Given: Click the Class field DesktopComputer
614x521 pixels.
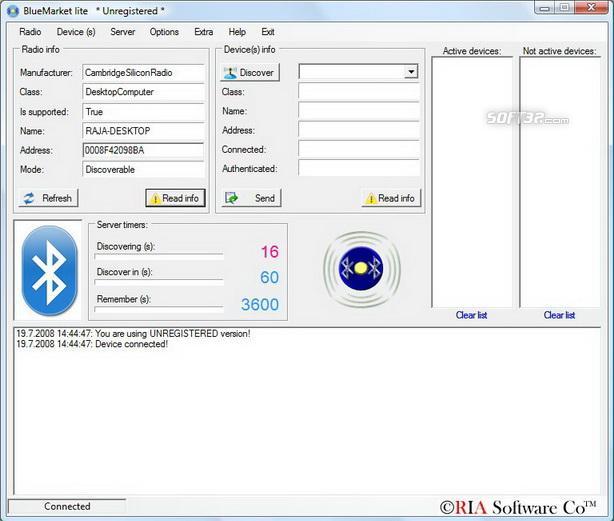Looking at the screenshot, I should 143,92.
